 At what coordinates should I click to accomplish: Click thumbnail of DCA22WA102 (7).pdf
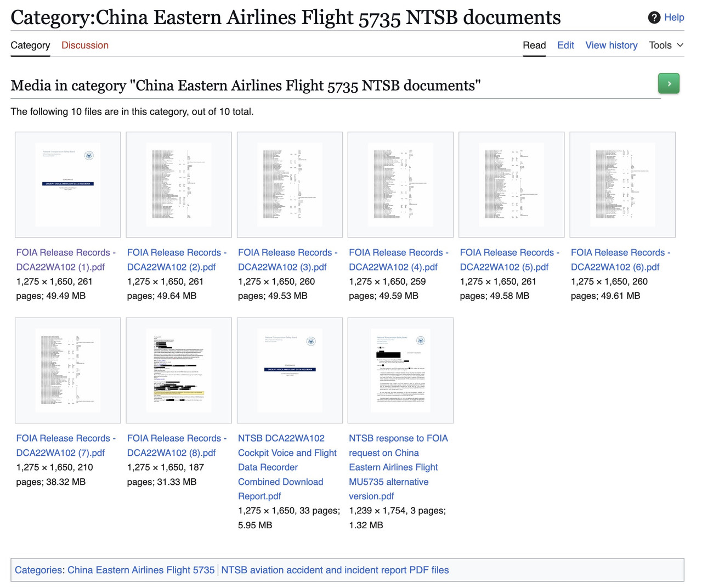[68, 370]
